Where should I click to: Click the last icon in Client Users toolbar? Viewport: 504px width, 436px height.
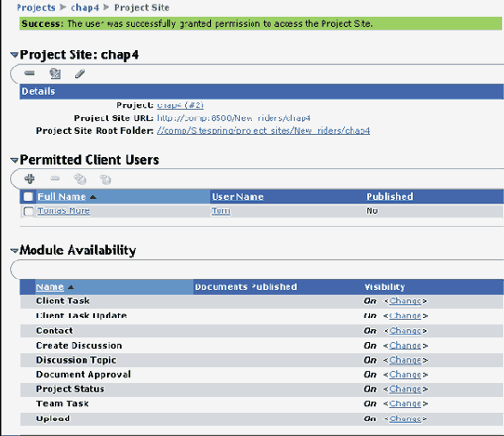[105, 179]
